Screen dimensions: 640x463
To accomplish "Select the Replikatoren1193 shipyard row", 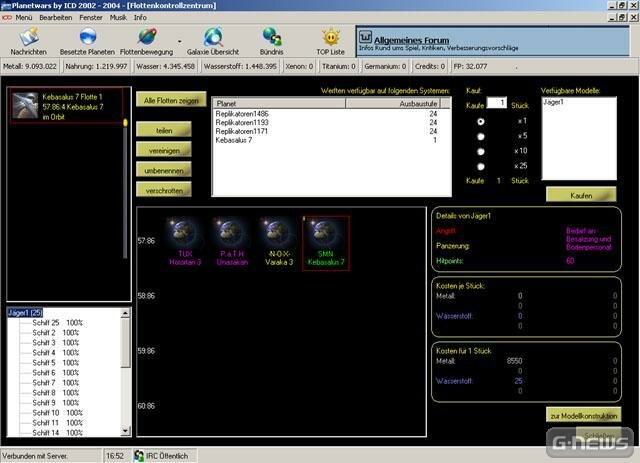I will tap(331, 122).
